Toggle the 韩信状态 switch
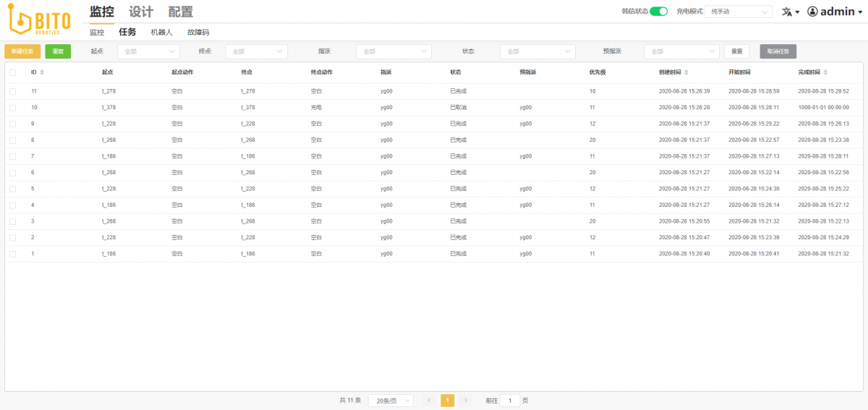This screenshot has width=868, height=410. tap(658, 12)
